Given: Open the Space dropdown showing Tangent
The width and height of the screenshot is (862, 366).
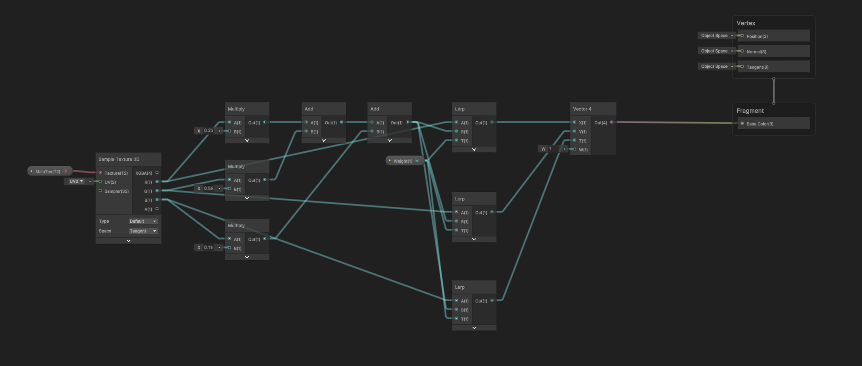Looking at the screenshot, I should pos(143,231).
